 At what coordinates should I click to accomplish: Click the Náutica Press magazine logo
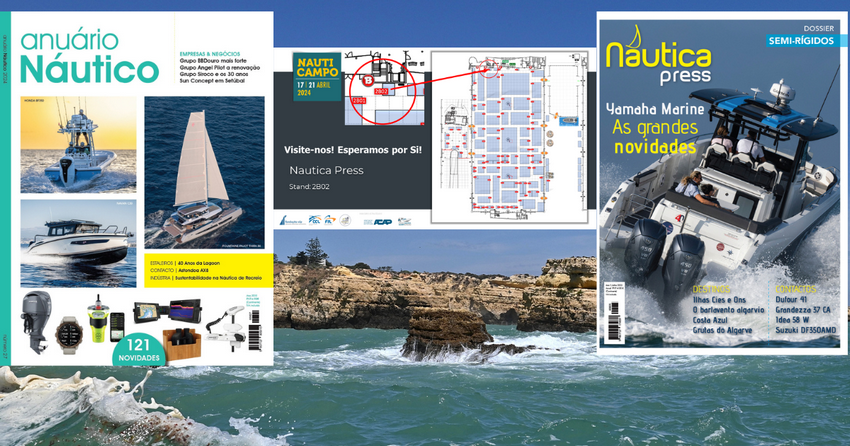pos(658,55)
